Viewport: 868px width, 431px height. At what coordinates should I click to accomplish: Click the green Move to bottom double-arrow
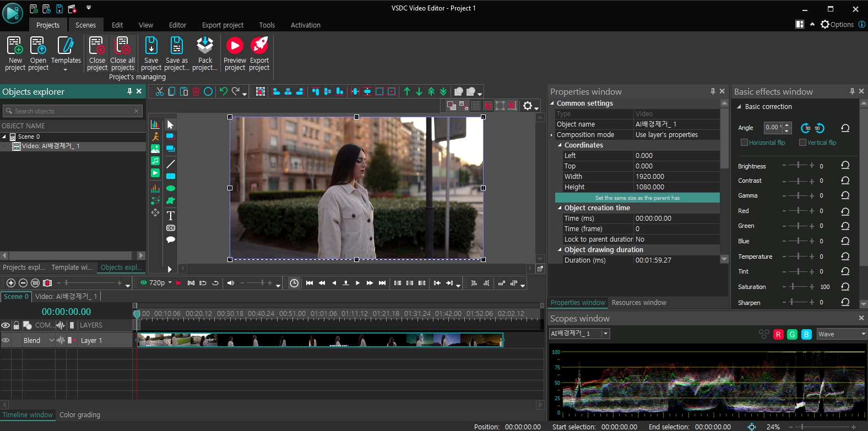[x=443, y=91]
